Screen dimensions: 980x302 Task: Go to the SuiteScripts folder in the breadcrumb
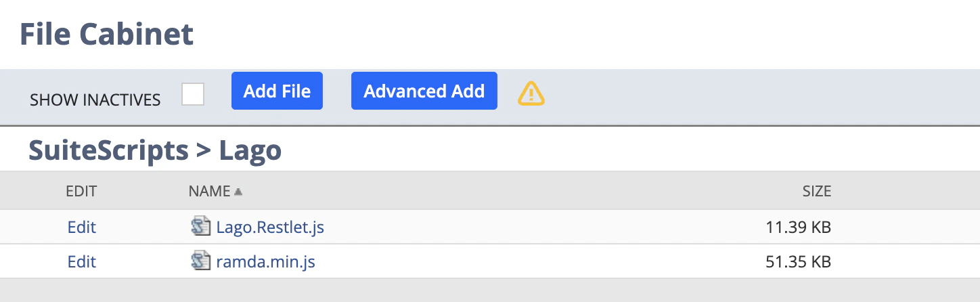(x=108, y=150)
